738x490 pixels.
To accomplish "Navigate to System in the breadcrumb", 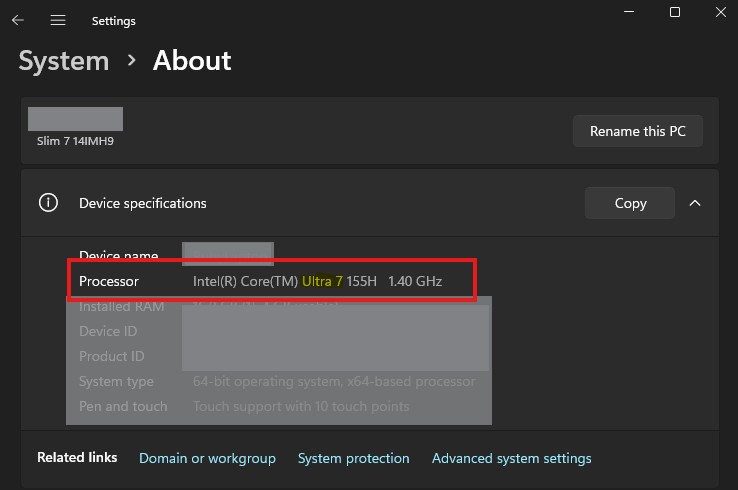I will click(x=64, y=61).
